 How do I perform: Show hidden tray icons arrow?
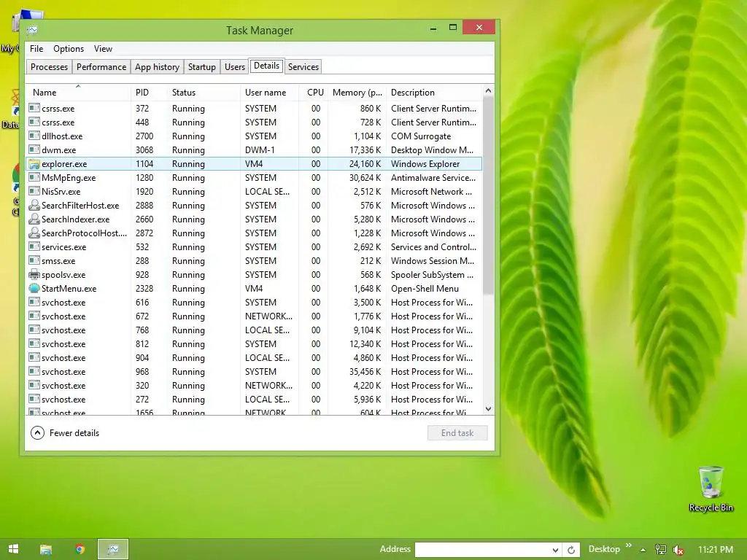coord(643,550)
